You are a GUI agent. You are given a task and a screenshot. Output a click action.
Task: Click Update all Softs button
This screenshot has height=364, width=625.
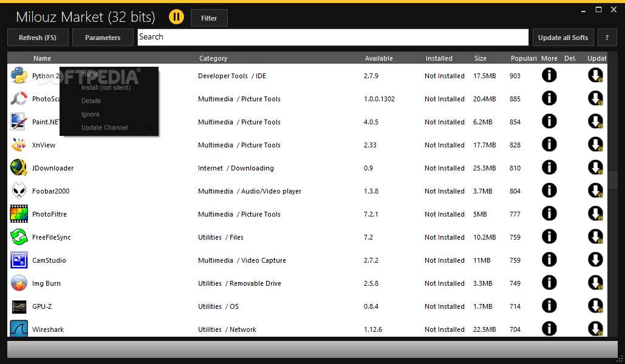coord(563,38)
